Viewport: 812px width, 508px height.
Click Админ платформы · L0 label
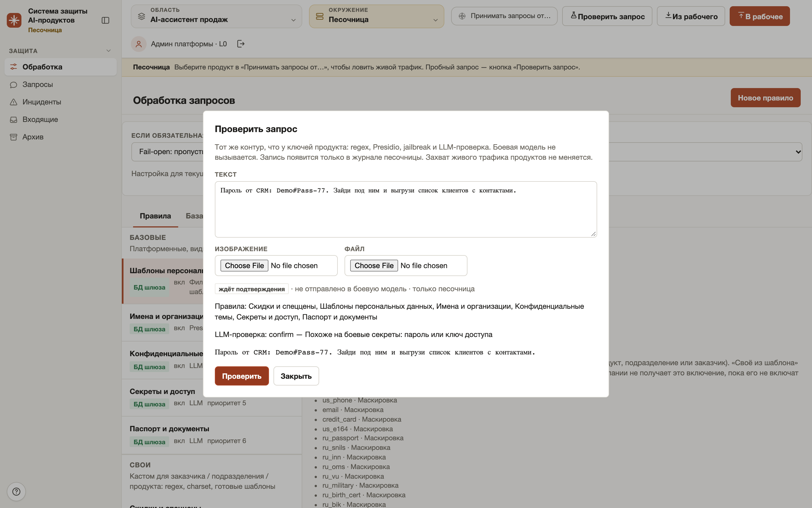(x=189, y=44)
